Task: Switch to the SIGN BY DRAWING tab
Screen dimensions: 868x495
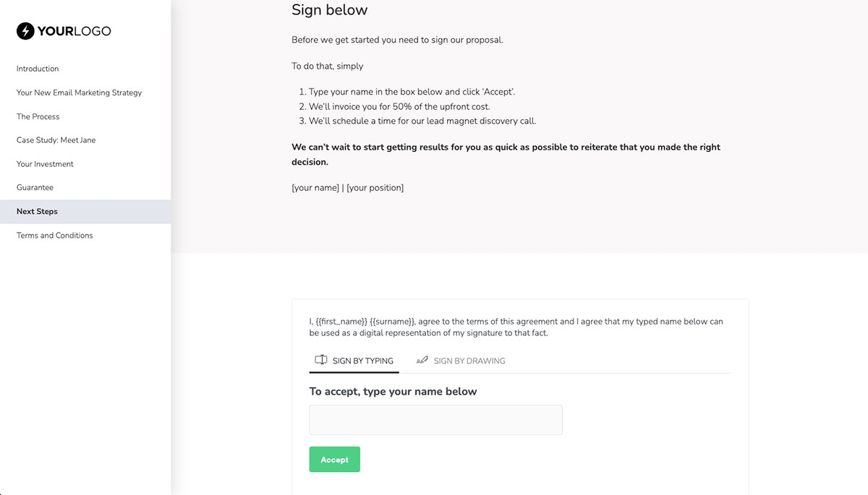Action: [469, 361]
